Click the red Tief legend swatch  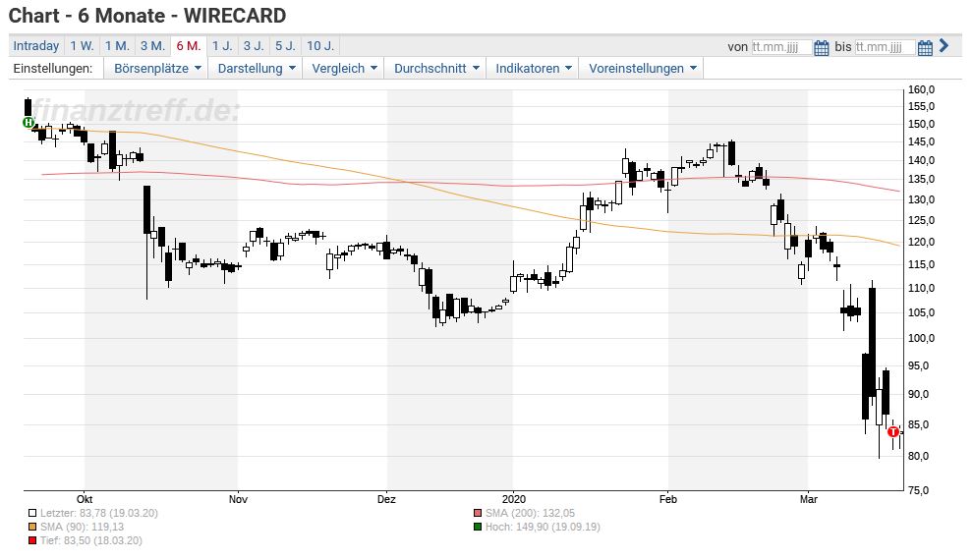32,540
